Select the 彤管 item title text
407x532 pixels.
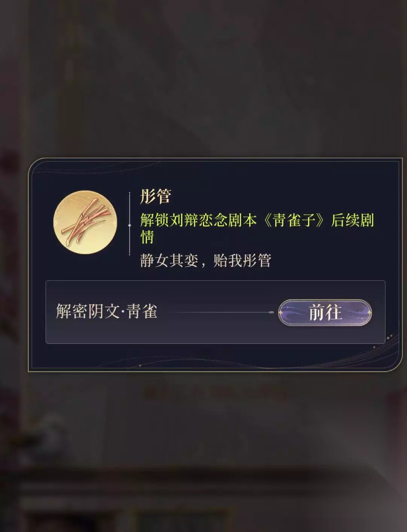click(155, 196)
